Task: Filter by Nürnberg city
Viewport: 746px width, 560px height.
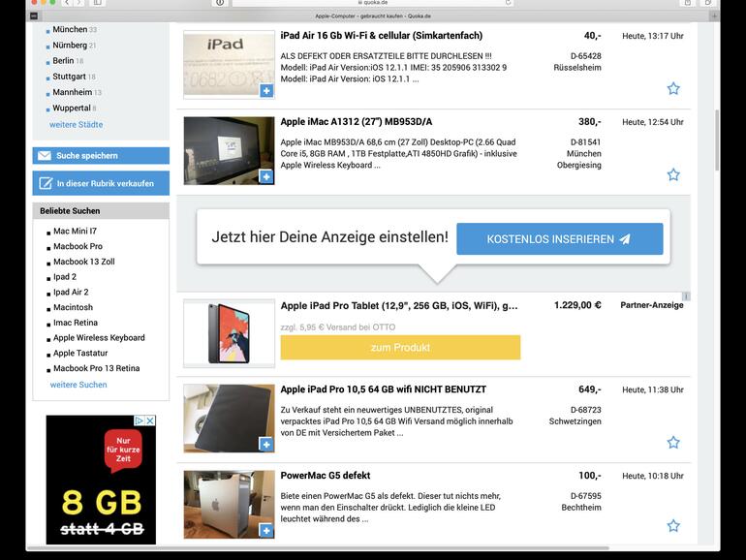Action: click(x=70, y=46)
